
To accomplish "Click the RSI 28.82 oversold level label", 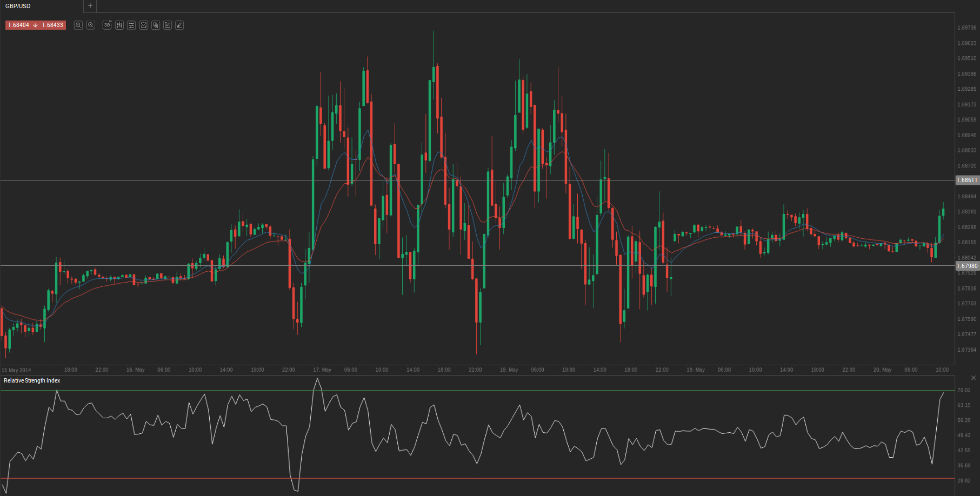I will click(964, 480).
